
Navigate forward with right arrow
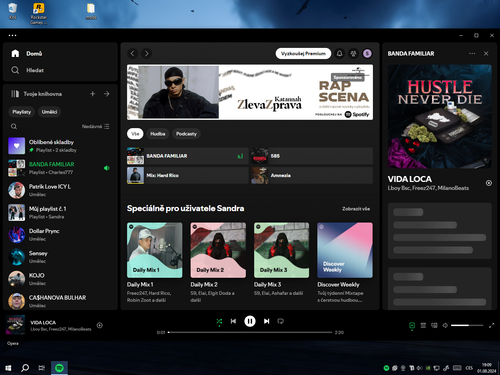[x=146, y=54]
